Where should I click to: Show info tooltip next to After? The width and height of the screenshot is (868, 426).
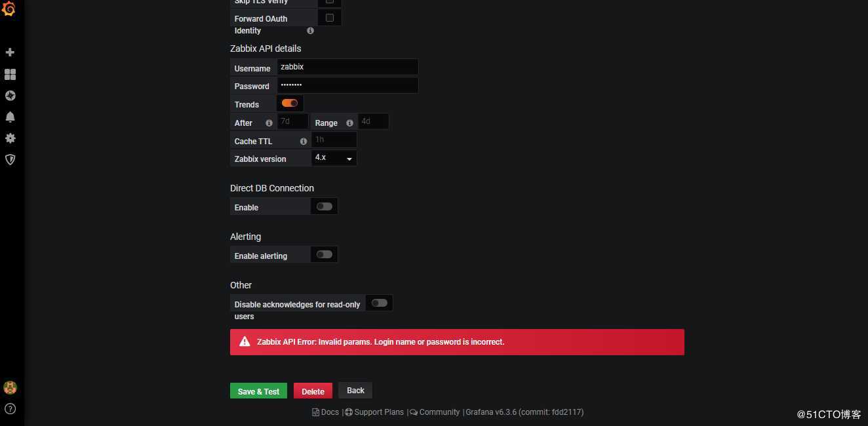point(269,123)
